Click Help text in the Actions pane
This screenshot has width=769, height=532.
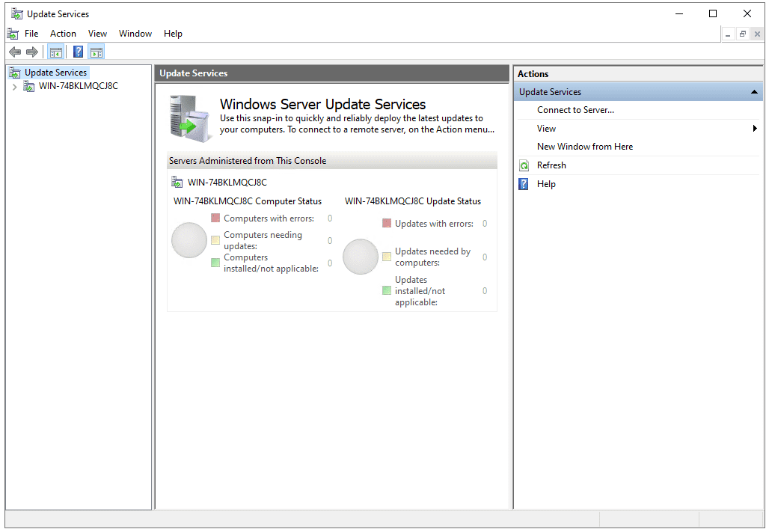546,184
